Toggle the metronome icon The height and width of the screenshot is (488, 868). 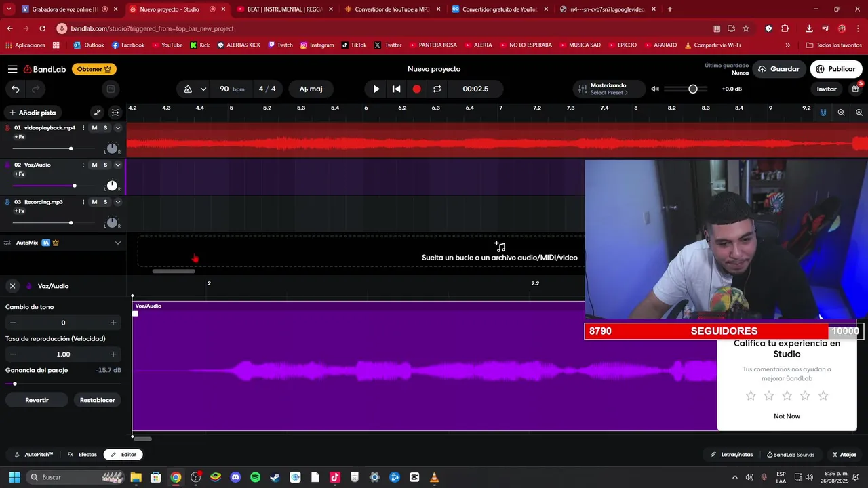[188, 89]
